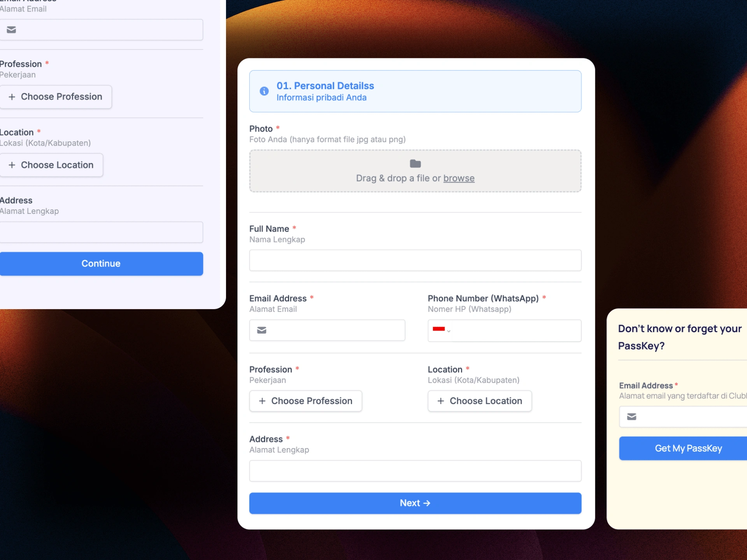This screenshot has height=560, width=747.
Task: Open Choose Location selector in center form
Action: point(479,401)
